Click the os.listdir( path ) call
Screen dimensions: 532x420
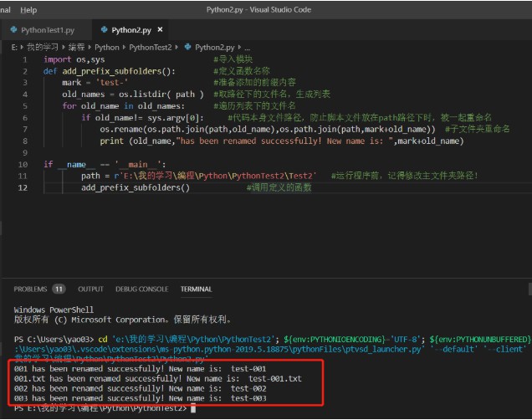pyautogui.click(x=161, y=95)
